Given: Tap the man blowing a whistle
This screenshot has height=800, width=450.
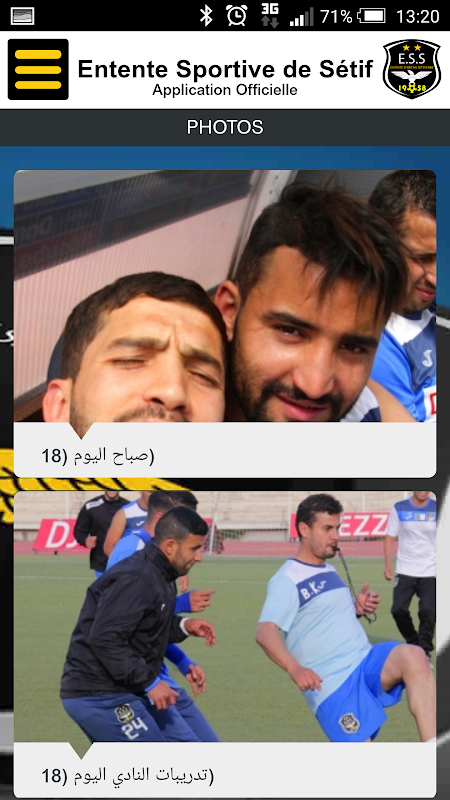Looking at the screenshot, I should click(339, 617).
